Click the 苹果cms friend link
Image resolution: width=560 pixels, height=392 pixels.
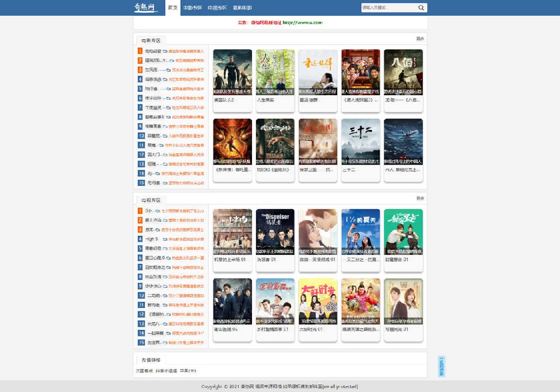tap(188, 371)
